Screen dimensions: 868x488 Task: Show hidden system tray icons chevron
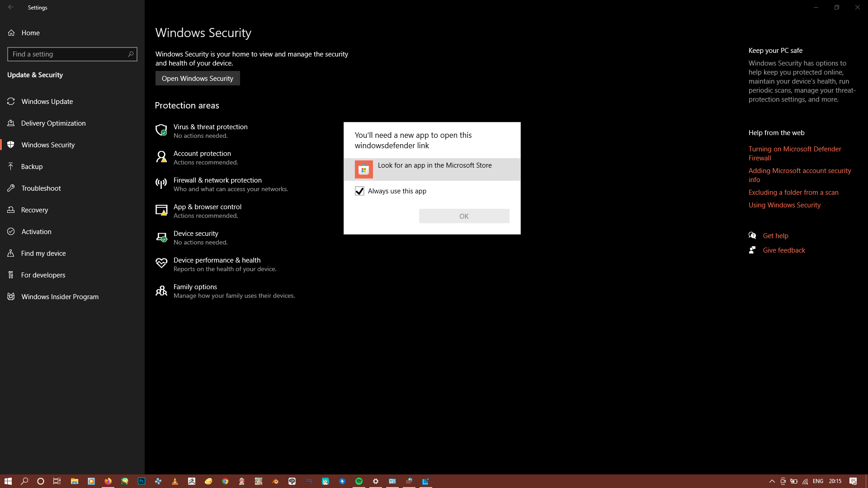(772, 481)
